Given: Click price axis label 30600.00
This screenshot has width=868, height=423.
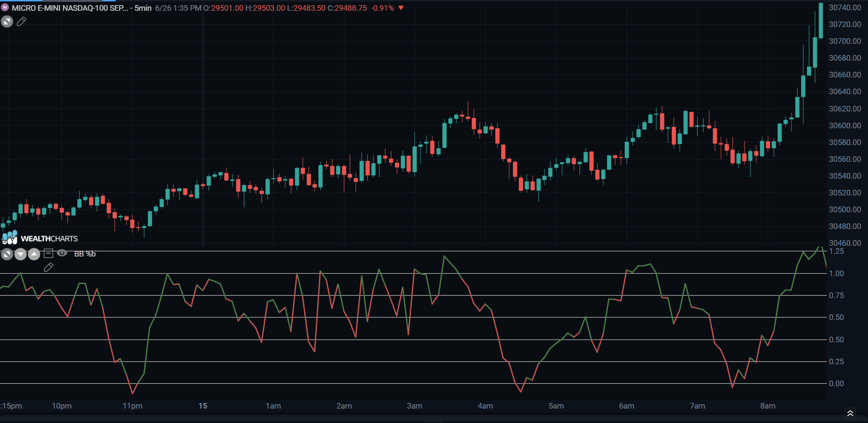Looking at the screenshot, I should 845,125.
